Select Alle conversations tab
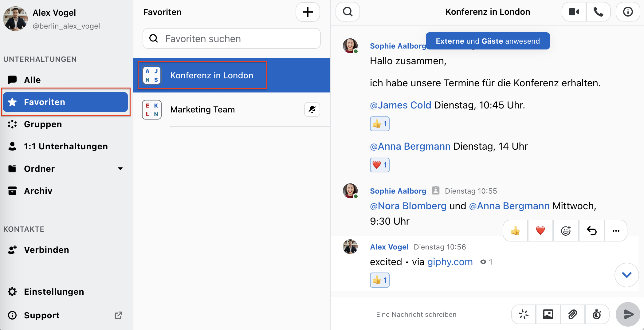This screenshot has width=644, height=330. (x=65, y=80)
